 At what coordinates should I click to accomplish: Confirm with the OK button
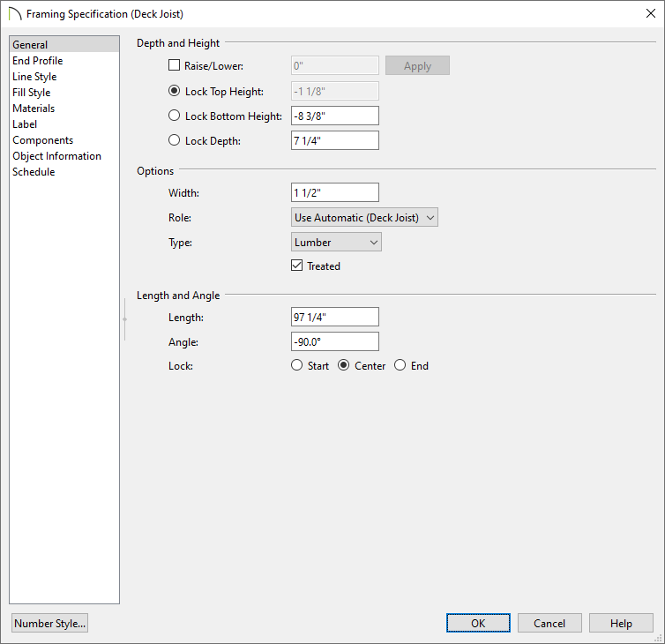click(478, 623)
